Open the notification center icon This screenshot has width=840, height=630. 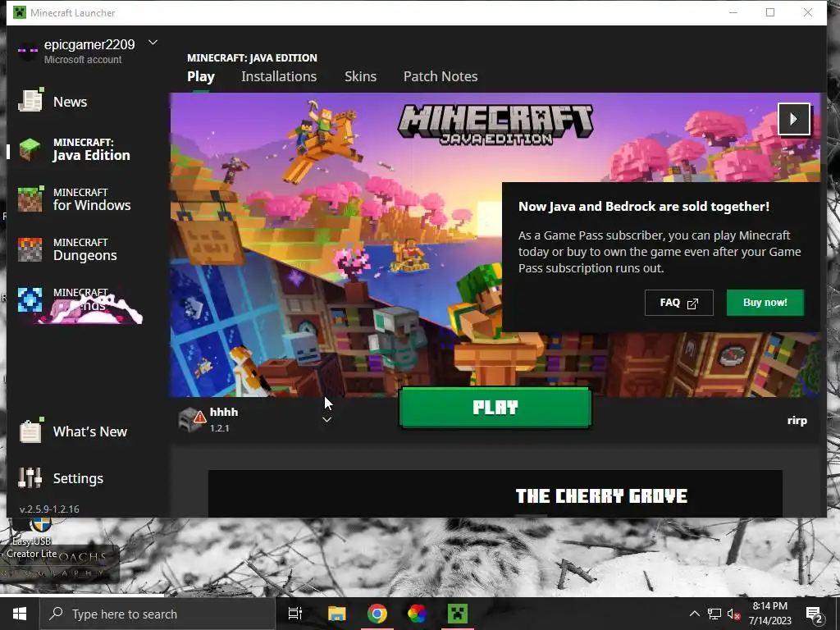click(815, 614)
